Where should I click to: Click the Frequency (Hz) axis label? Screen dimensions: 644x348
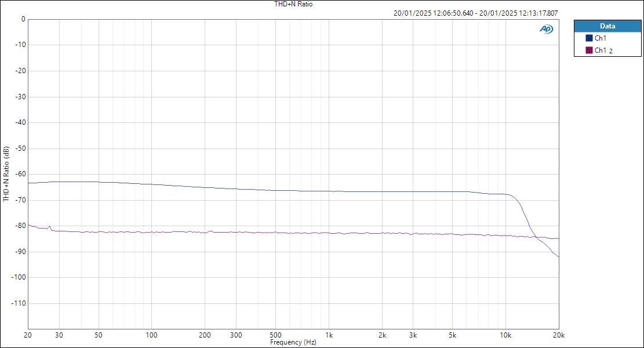click(x=293, y=342)
